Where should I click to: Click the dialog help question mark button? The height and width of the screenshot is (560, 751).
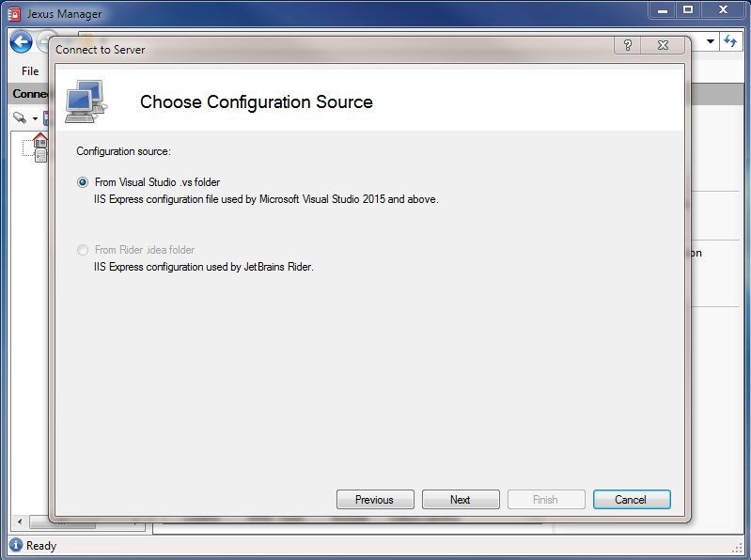(x=627, y=46)
